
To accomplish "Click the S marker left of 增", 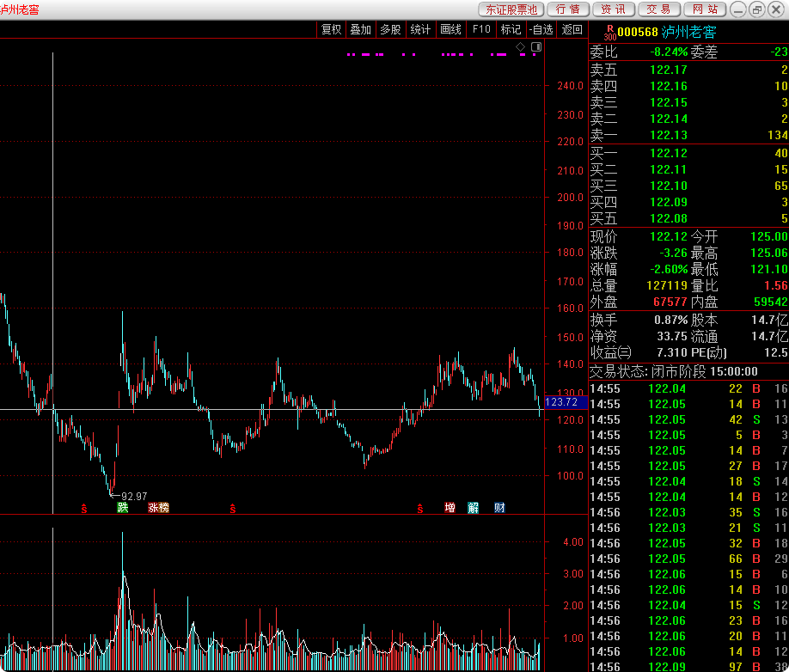I will coord(419,509).
